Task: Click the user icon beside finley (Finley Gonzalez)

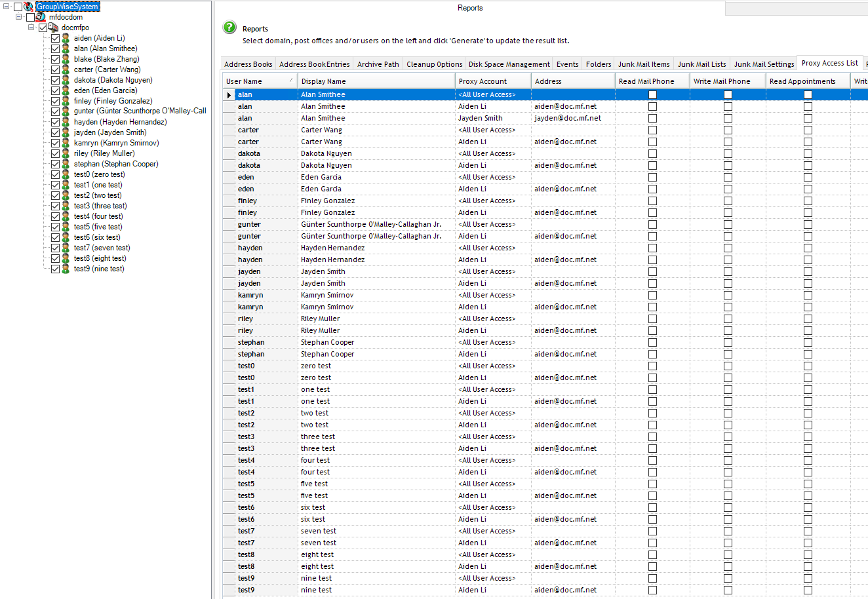Action: click(66, 101)
